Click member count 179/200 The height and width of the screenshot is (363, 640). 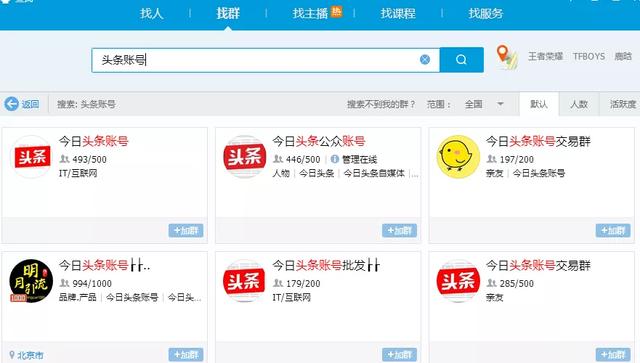303,283
